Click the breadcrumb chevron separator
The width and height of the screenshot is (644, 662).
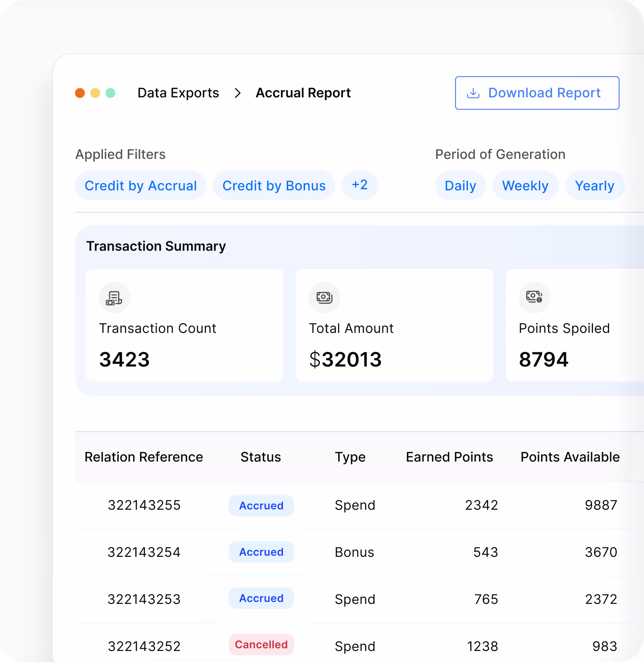coord(238,93)
